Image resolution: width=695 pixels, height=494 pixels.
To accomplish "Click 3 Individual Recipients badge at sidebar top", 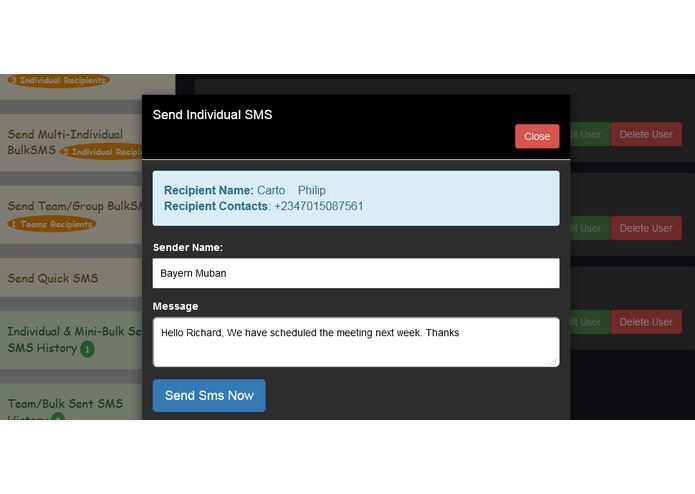I will click(x=58, y=81).
